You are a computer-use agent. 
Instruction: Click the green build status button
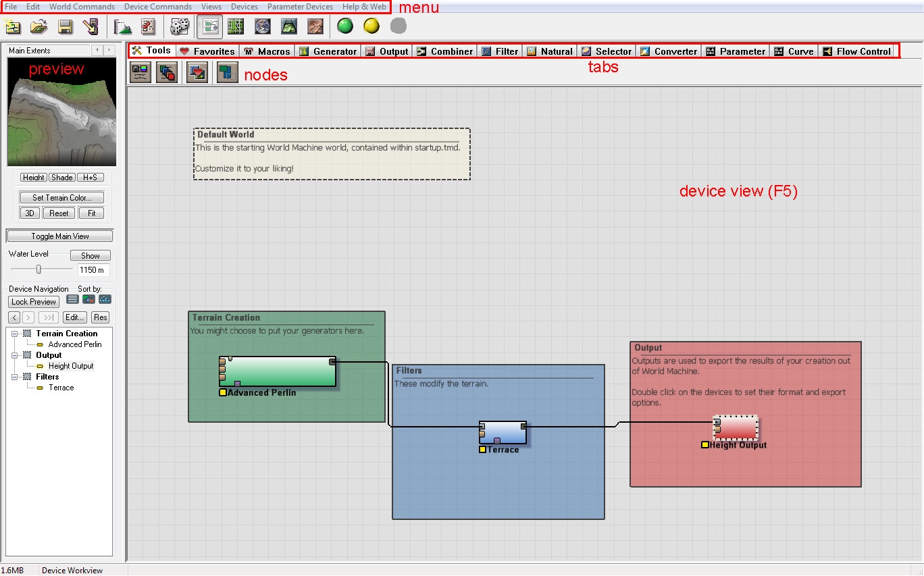(x=345, y=26)
